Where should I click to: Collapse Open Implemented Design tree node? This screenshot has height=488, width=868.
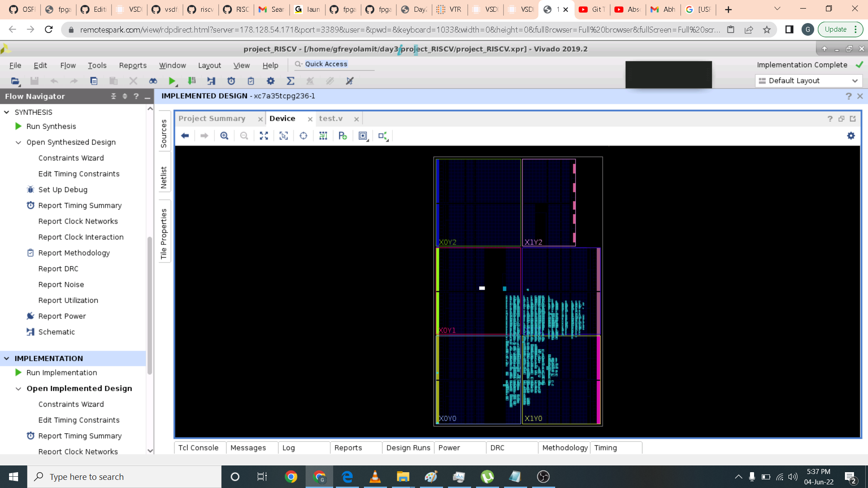point(19,389)
